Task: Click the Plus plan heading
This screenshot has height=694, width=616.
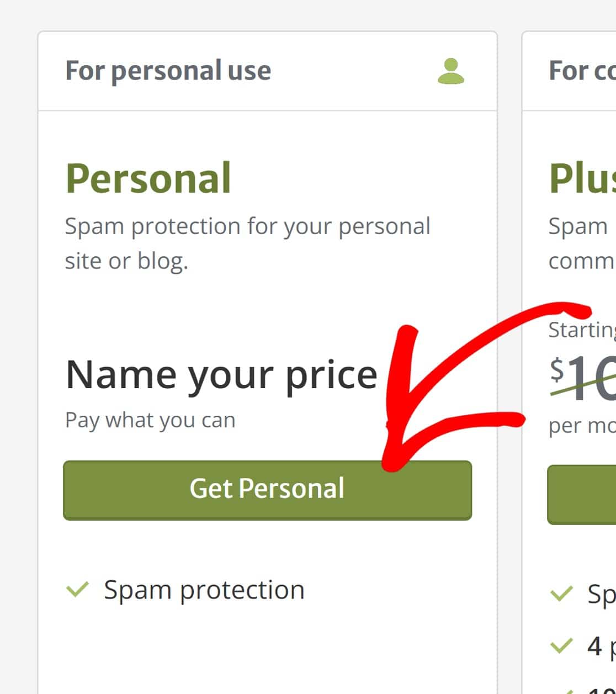Action: point(582,178)
